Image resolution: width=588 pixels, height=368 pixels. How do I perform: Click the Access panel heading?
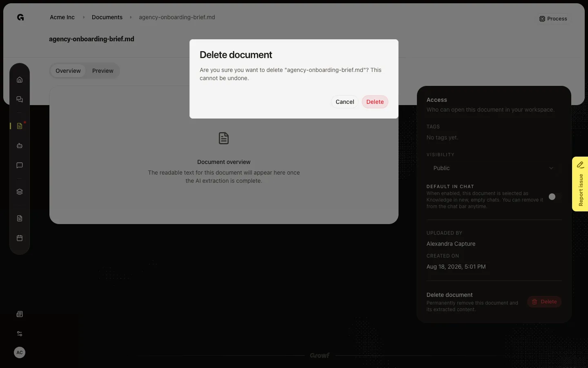click(437, 100)
